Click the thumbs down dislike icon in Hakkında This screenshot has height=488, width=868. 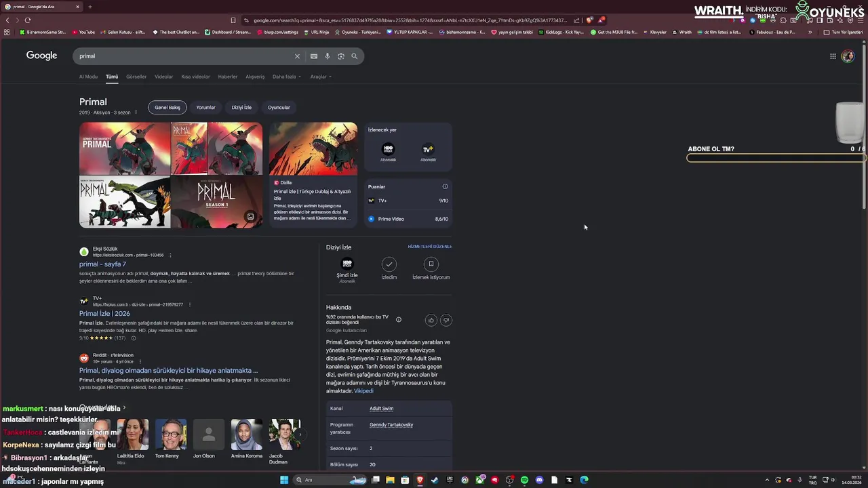pyautogui.click(x=446, y=320)
